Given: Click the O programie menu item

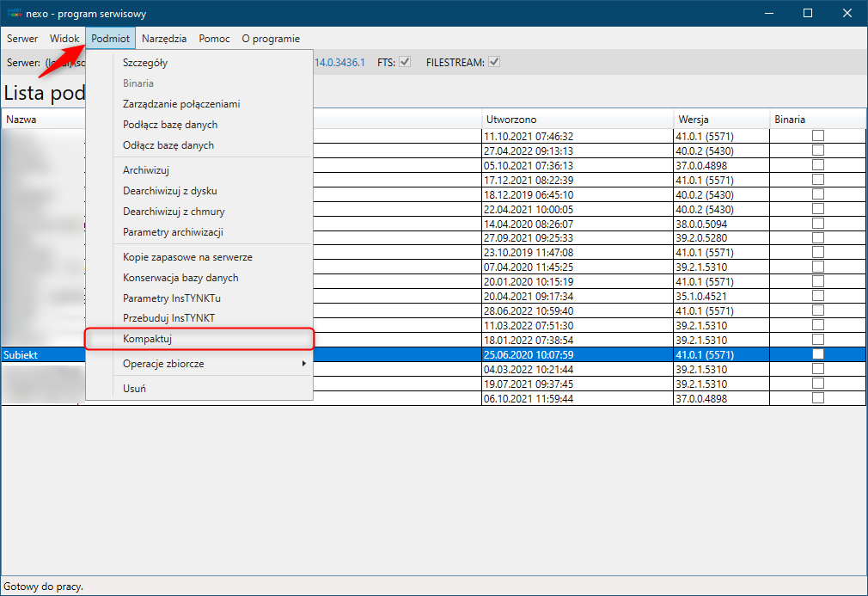Looking at the screenshot, I should 271,39.
